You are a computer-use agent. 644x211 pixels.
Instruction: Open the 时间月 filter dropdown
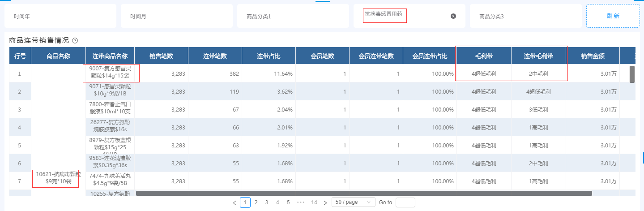[x=176, y=16]
